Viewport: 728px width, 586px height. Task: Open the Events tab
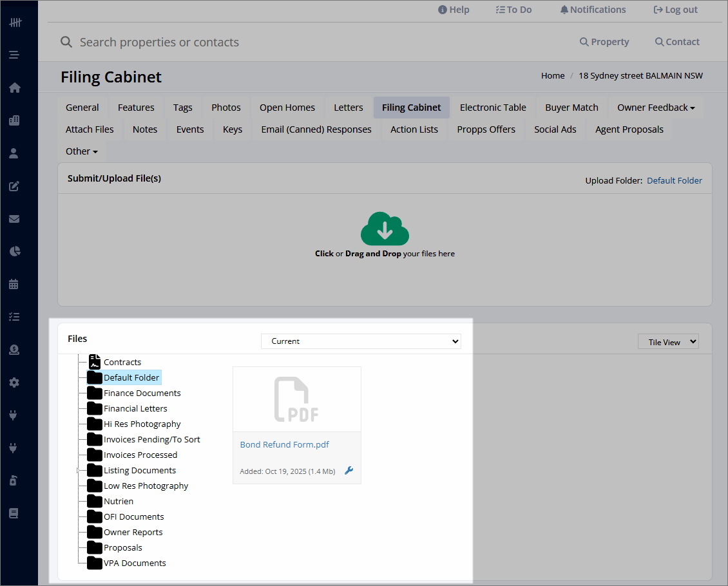click(x=190, y=129)
